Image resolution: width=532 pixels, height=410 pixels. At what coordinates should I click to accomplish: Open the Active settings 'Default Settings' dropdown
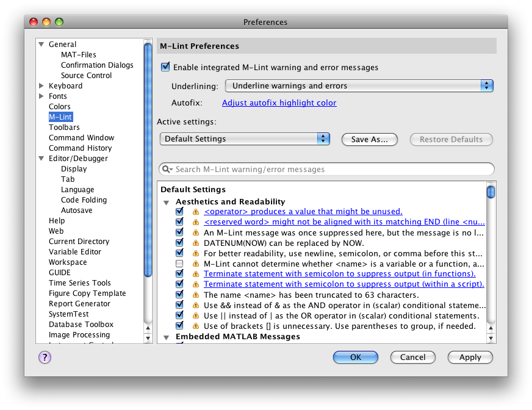pyautogui.click(x=245, y=139)
